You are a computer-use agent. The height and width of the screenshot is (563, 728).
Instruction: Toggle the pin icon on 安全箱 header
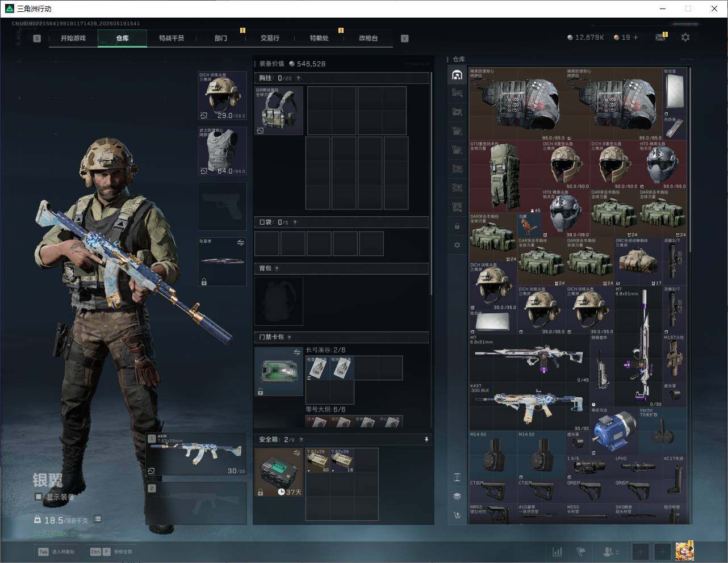pos(426,439)
